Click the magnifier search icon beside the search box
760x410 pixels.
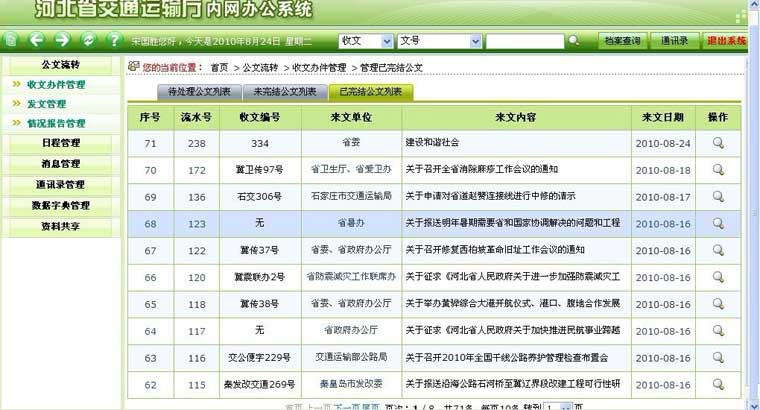tap(574, 41)
